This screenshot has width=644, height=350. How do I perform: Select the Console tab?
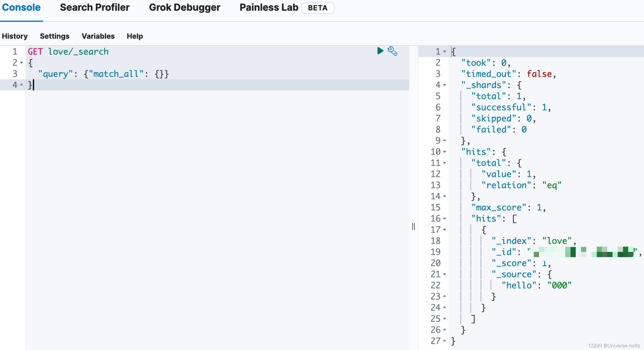[x=21, y=8]
